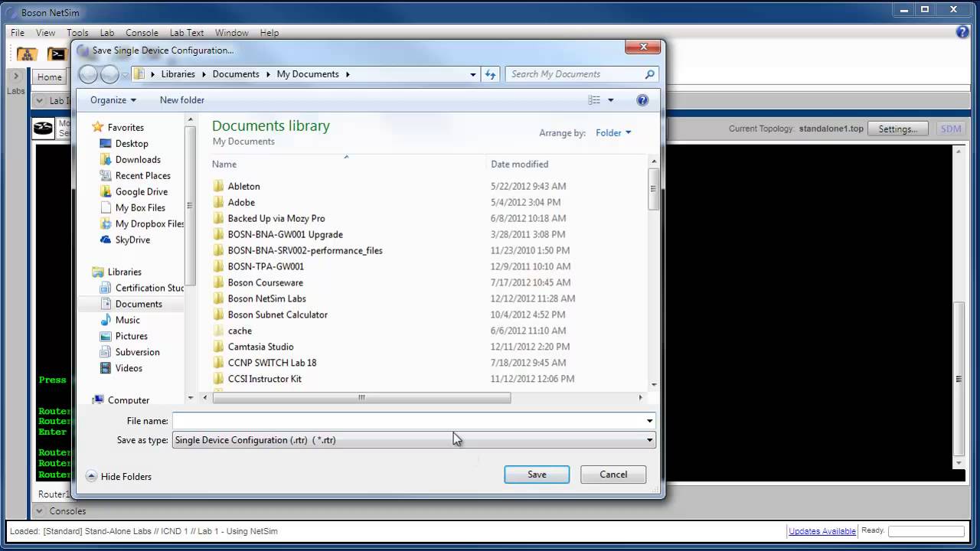Open the network designer toolbar icon
This screenshot has height=551, width=980.
point(27,54)
